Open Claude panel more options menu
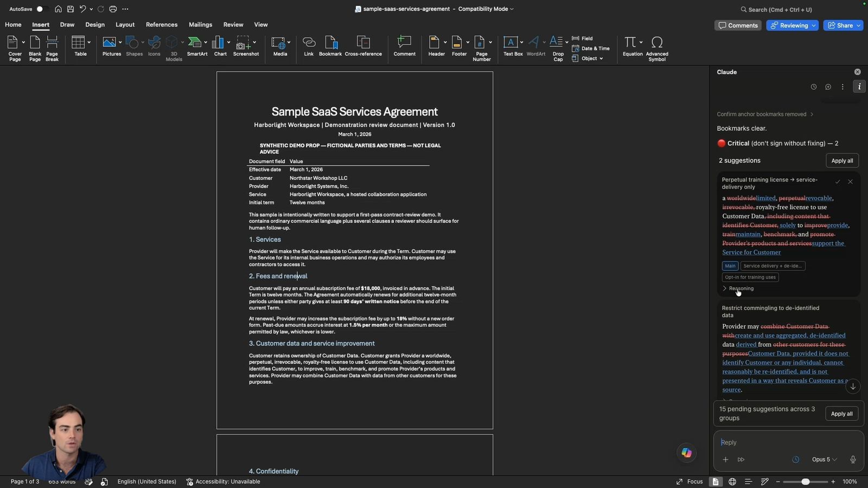868x488 pixels. click(x=843, y=87)
